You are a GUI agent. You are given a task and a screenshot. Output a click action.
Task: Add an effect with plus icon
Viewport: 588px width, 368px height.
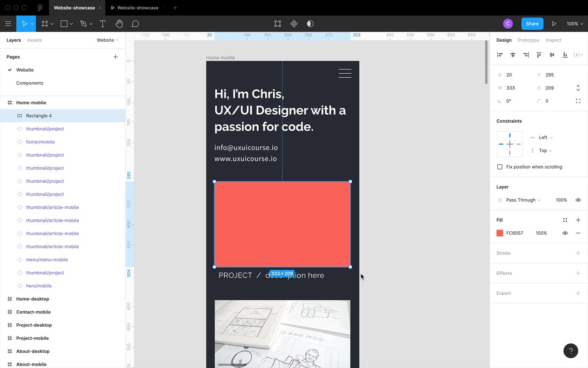click(x=578, y=273)
